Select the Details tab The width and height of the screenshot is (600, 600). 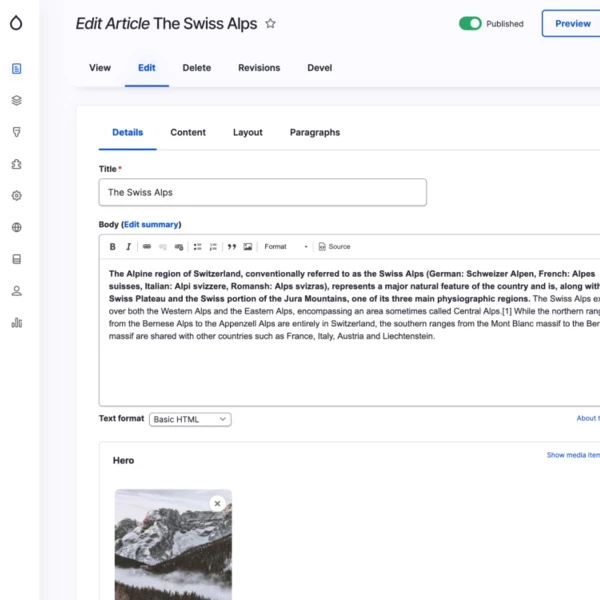point(127,132)
